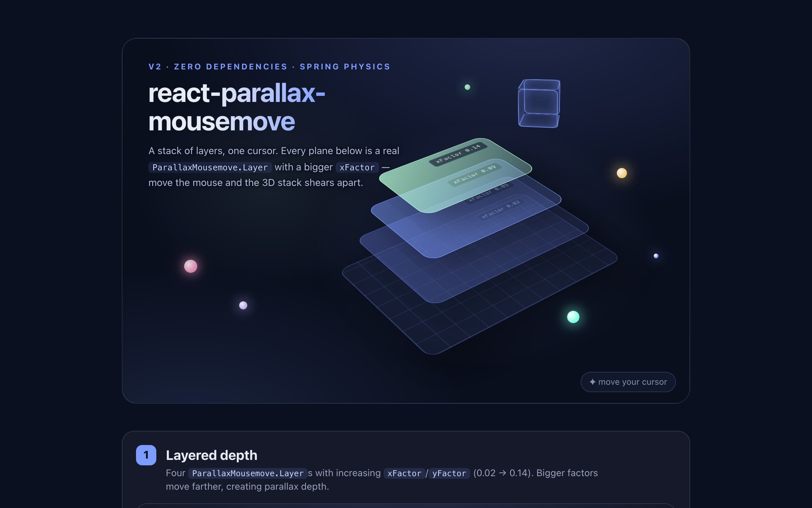Click the small blue dot orb
This screenshot has height=508, width=812.
(656, 256)
